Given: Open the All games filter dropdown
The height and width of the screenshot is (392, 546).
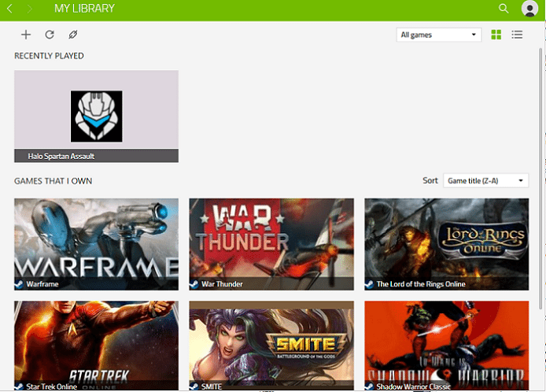Looking at the screenshot, I should (439, 35).
